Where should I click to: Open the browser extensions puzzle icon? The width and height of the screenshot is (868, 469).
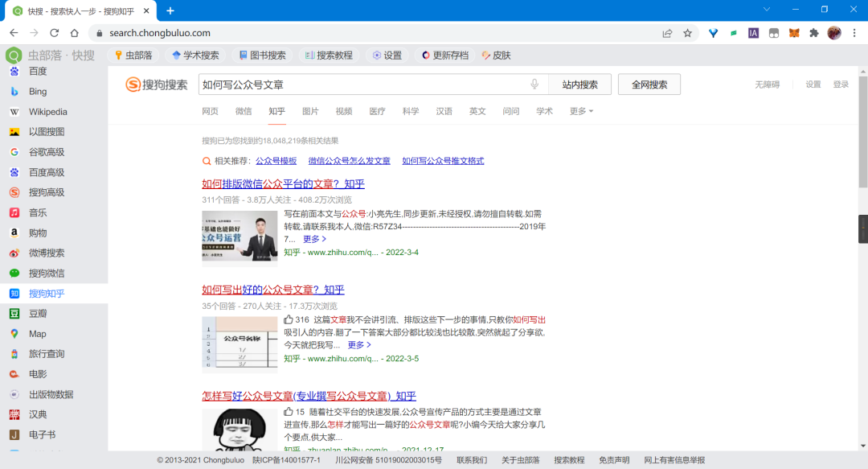(x=813, y=33)
